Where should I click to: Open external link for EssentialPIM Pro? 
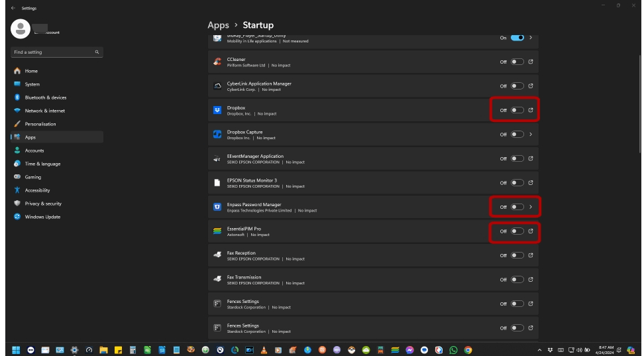531,231
